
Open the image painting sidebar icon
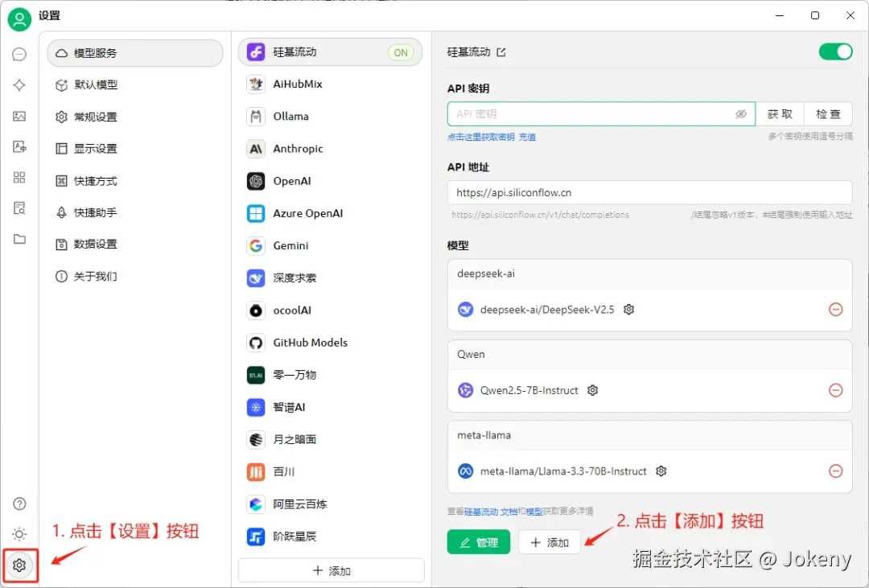click(19, 116)
